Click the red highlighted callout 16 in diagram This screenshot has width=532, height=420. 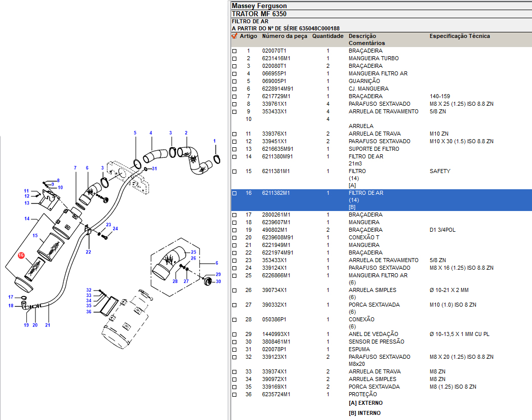(x=21, y=256)
